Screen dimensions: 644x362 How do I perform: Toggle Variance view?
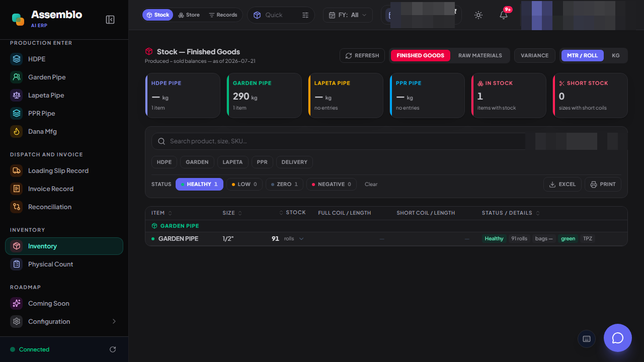[534, 55]
